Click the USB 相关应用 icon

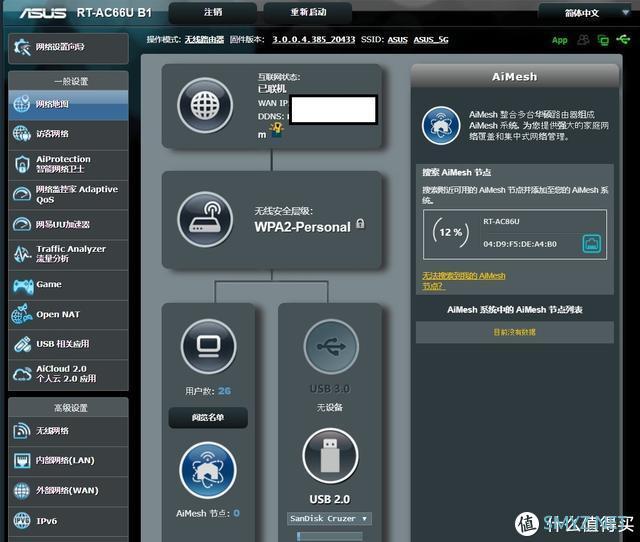[x=22, y=344]
